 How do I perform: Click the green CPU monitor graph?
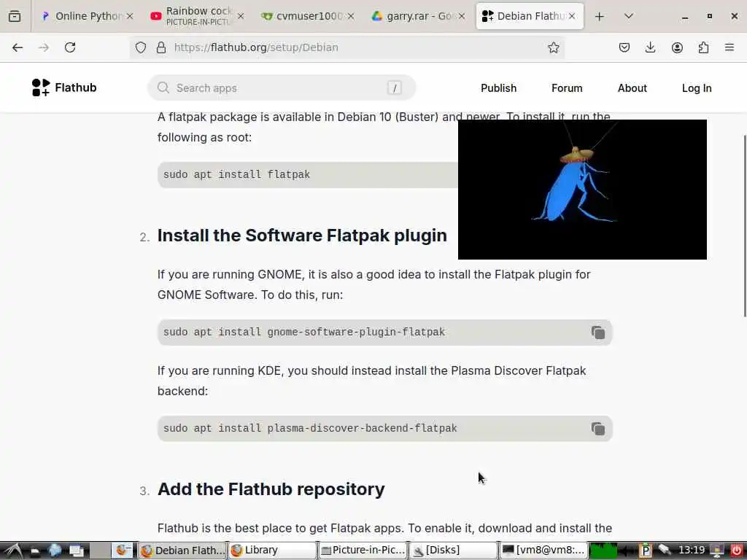(603, 551)
